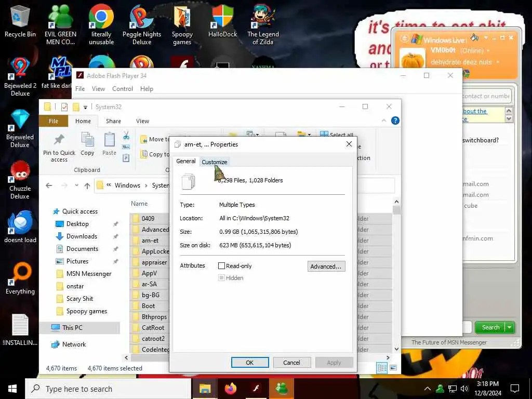Open The Legend of Zilda shortcut
This screenshot has height=399, width=532.
coord(263,24)
